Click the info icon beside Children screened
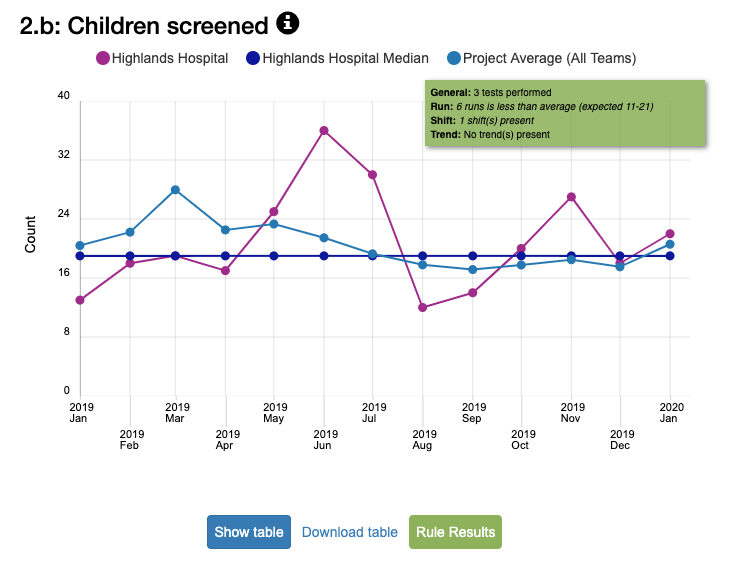739x575 pixels. coord(288,24)
